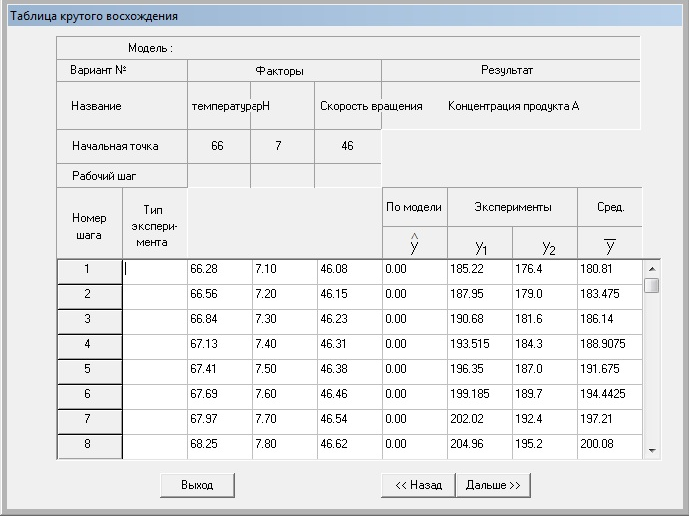Click the rotation speed cell 46.08
This screenshot has height=516, width=689.
[350, 272]
